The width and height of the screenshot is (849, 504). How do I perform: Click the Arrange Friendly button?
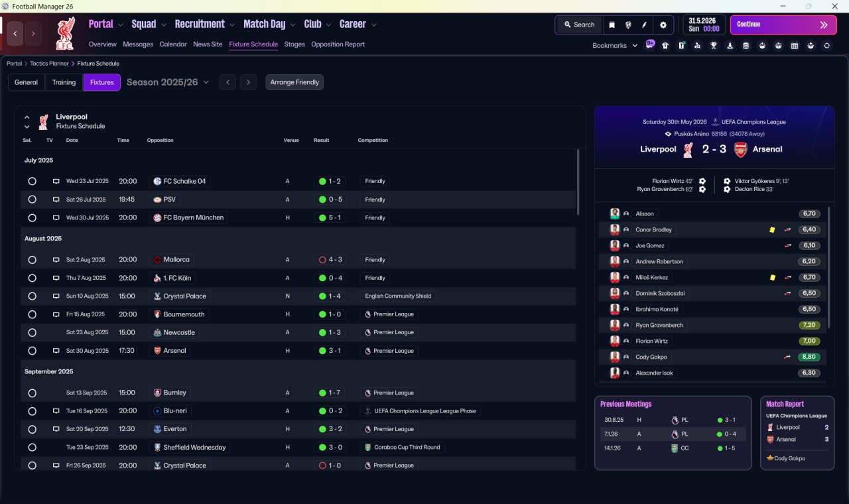click(x=294, y=82)
